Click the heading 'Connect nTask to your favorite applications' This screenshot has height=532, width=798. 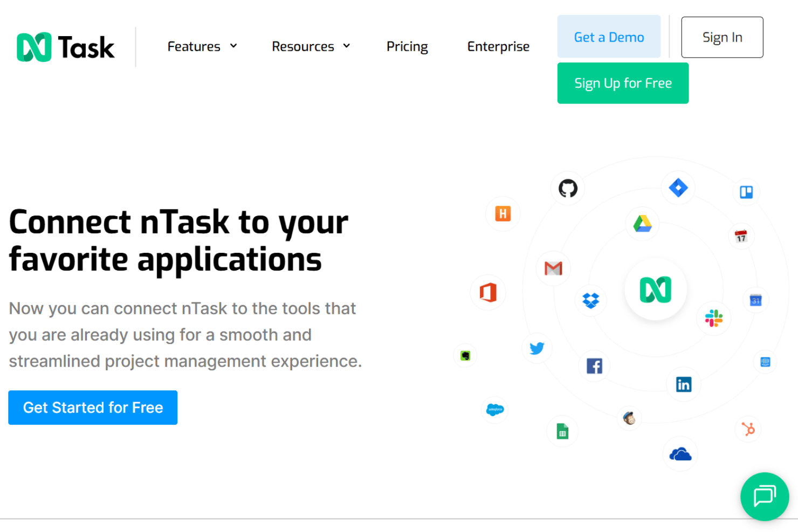178,240
